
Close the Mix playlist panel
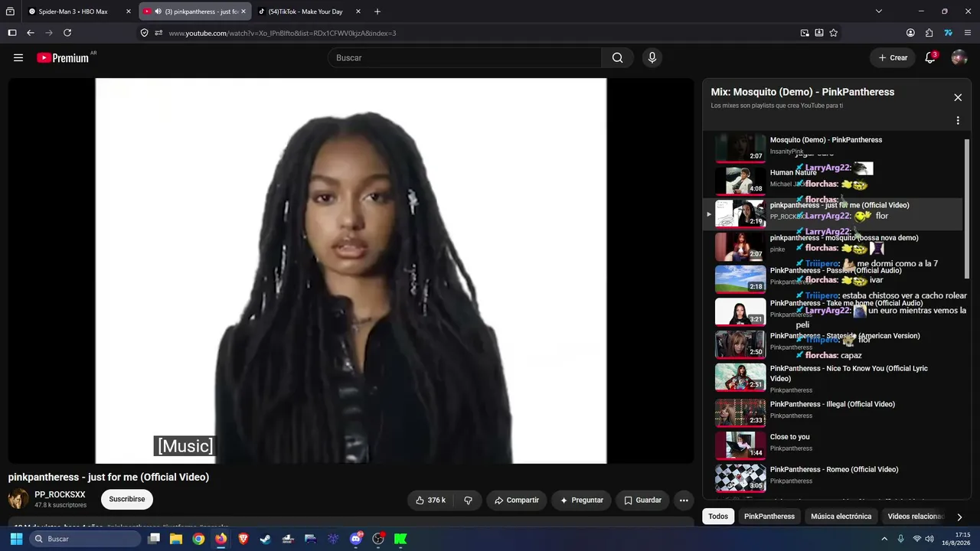[958, 97]
